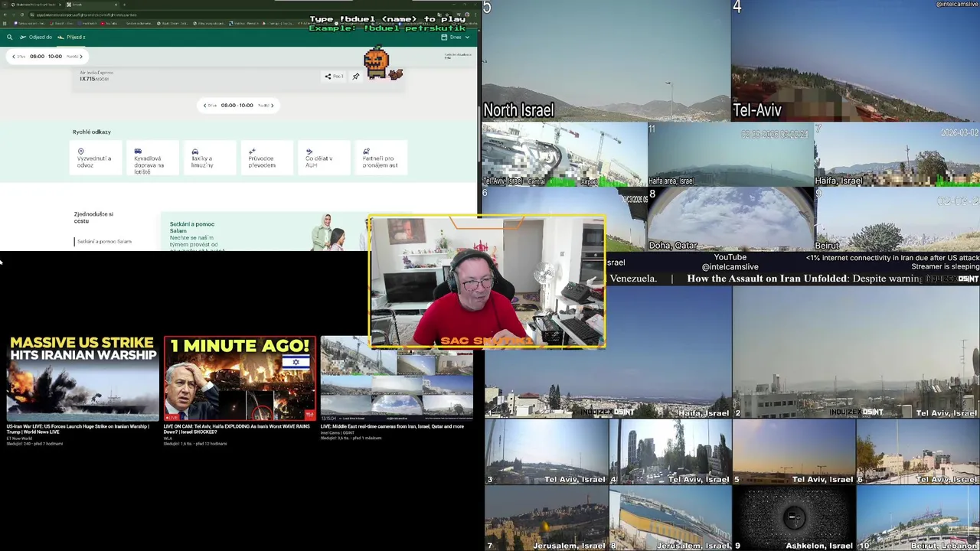The width and height of the screenshot is (980, 551).
Task: Select Jerusalem, Israel camera feed number 8
Action: tap(670, 519)
